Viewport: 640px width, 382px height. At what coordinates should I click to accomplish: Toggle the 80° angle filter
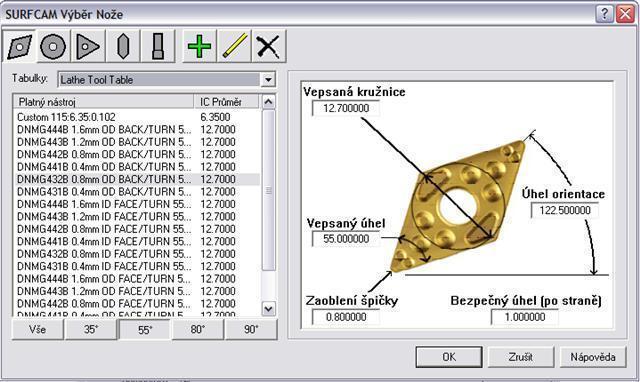point(198,329)
